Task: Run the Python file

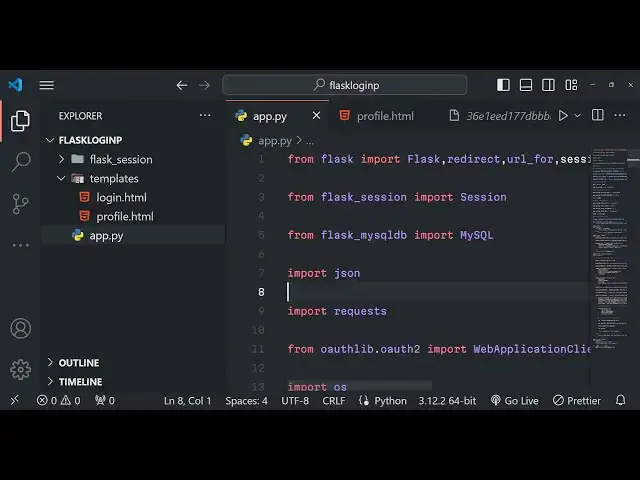Action: click(563, 116)
